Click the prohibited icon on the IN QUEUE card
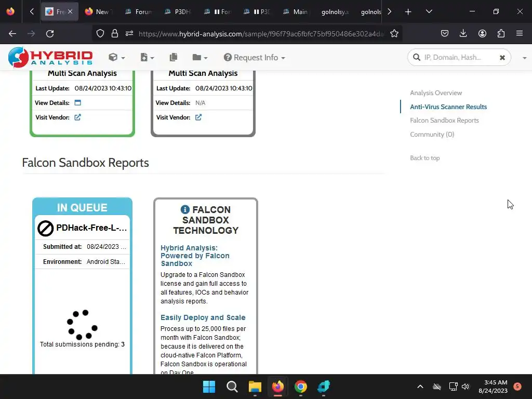 click(x=46, y=228)
